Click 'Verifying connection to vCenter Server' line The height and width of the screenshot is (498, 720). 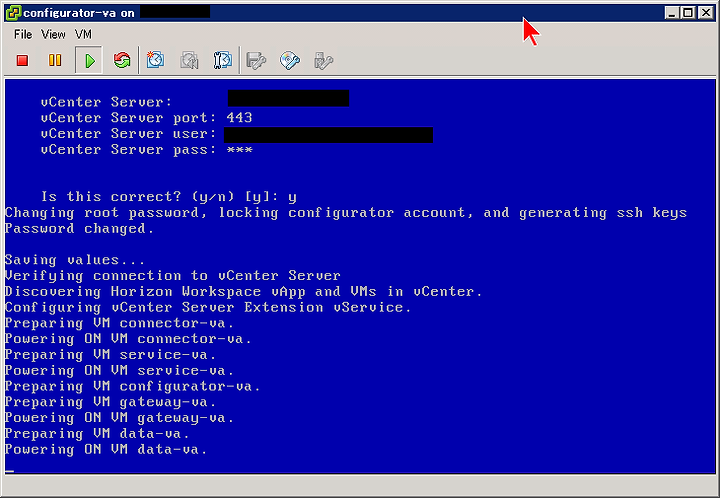[173, 276]
